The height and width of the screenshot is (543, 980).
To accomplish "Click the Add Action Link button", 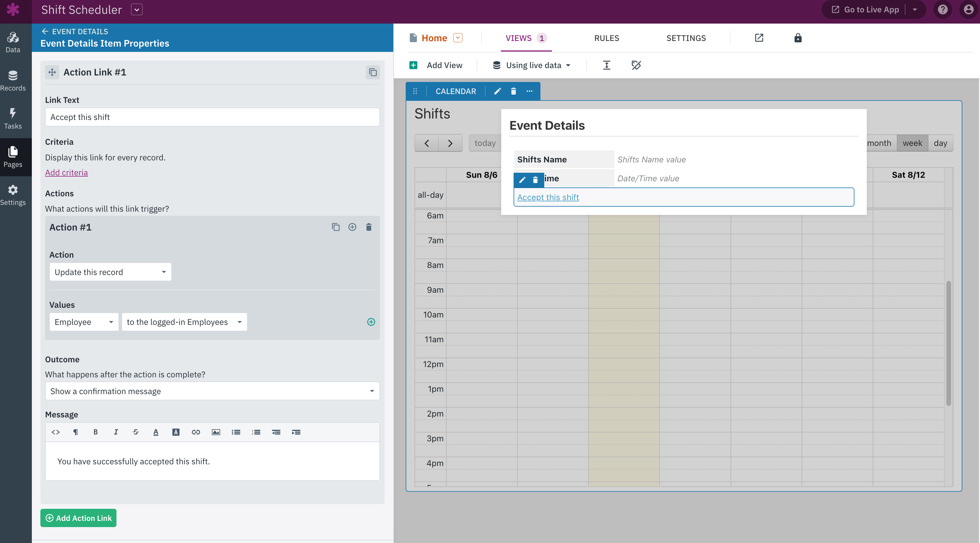I will pyautogui.click(x=78, y=518).
